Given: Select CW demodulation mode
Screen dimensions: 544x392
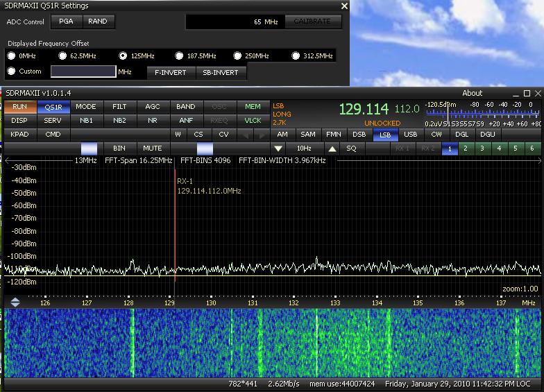Looking at the screenshot, I should click(436, 135).
